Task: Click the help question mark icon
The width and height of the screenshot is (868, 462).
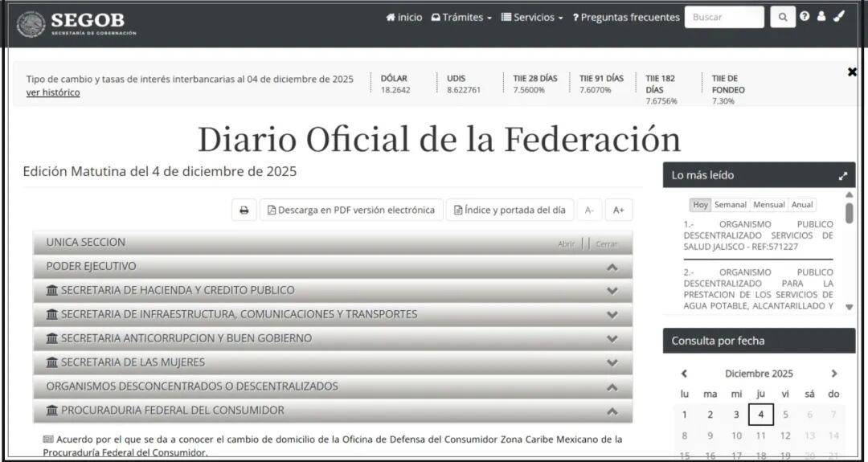Action: [x=805, y=16]
